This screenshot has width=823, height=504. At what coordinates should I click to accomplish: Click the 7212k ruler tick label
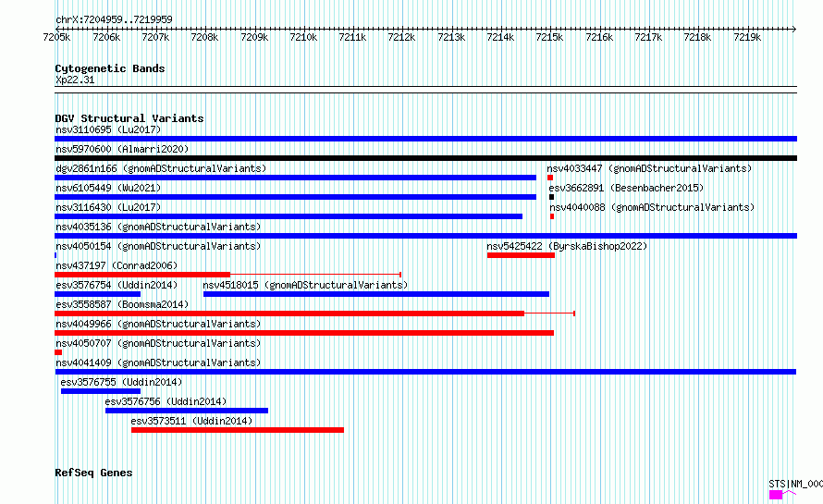(401, 37)
